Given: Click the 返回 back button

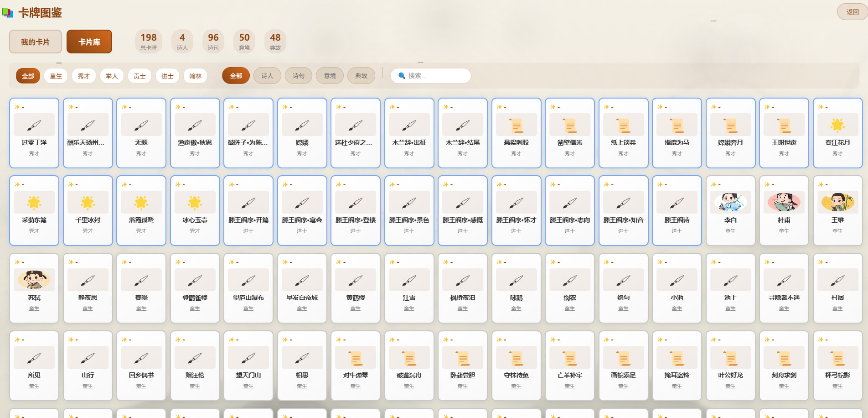Looking at the screenshot, I should (x=852, y=12).
